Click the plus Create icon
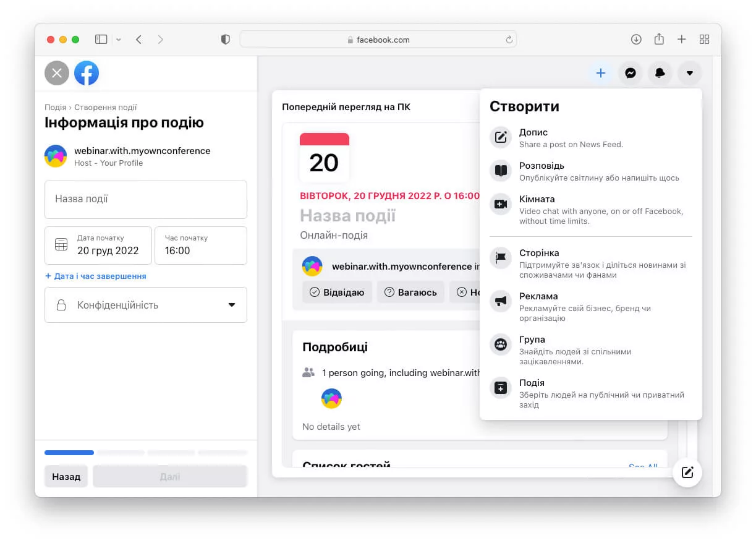Image resolution: width=756 pixels, height=543 pixels. pyautogui.click(x=600, y=73)
